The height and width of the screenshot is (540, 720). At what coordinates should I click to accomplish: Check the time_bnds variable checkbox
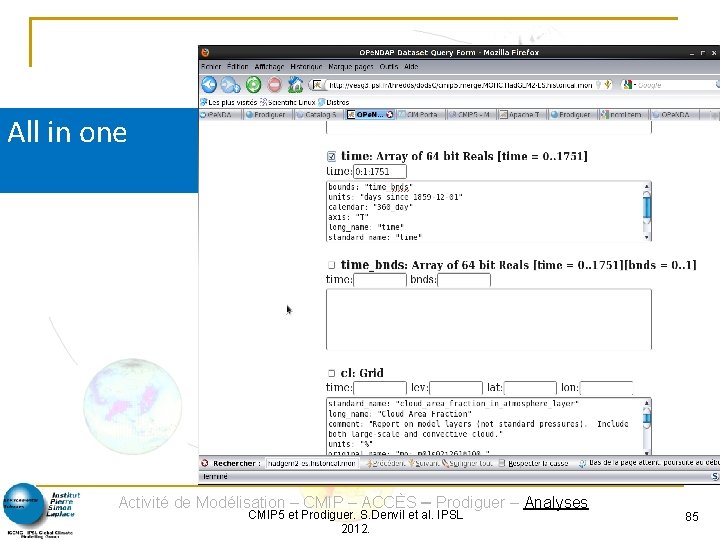[x=331, y=265]
